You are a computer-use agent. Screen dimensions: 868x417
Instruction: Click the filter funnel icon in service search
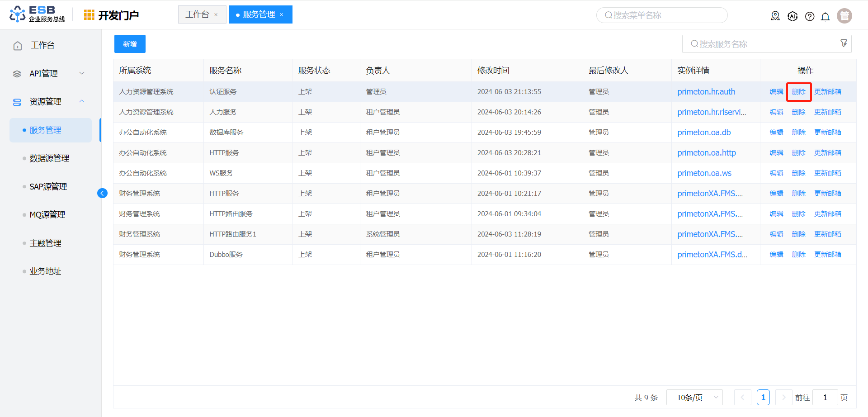(x=844, y=43)
